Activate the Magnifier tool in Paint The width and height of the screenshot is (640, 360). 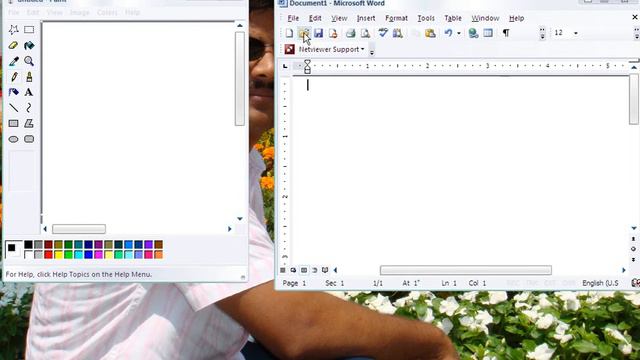coord(29,61)
